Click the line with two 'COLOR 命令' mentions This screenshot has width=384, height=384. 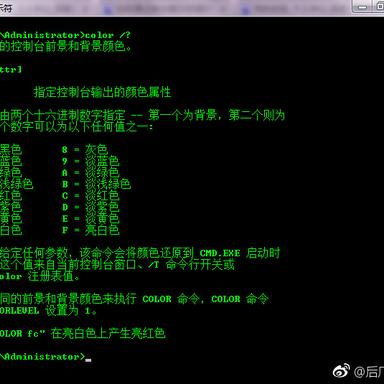pyautogui.click(x=134, y=299)
